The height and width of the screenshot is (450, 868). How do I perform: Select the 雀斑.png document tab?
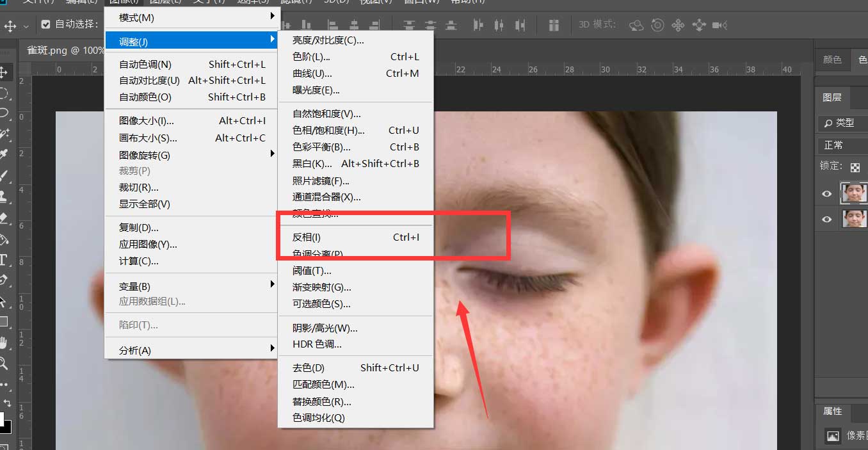coord(64,50)
